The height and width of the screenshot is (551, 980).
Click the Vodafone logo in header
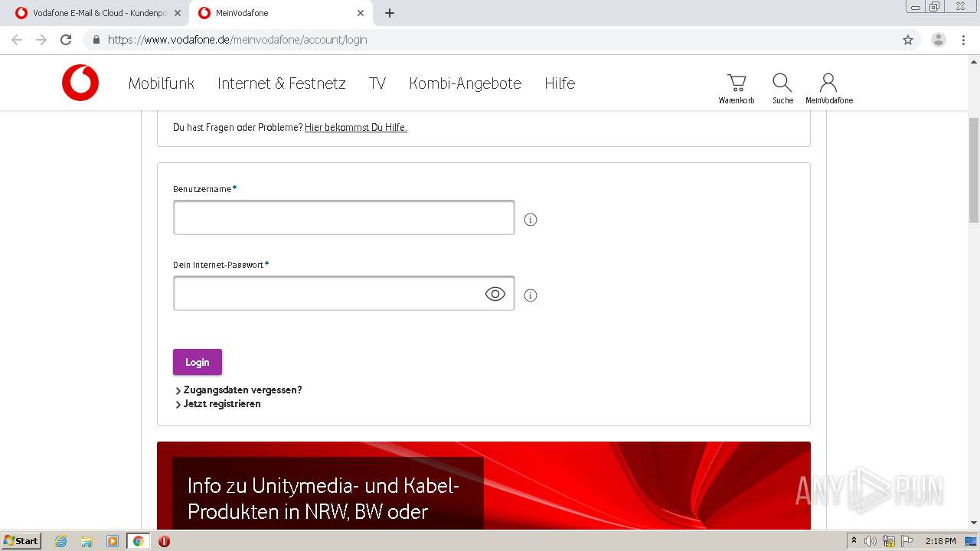(x=80, y=83)
